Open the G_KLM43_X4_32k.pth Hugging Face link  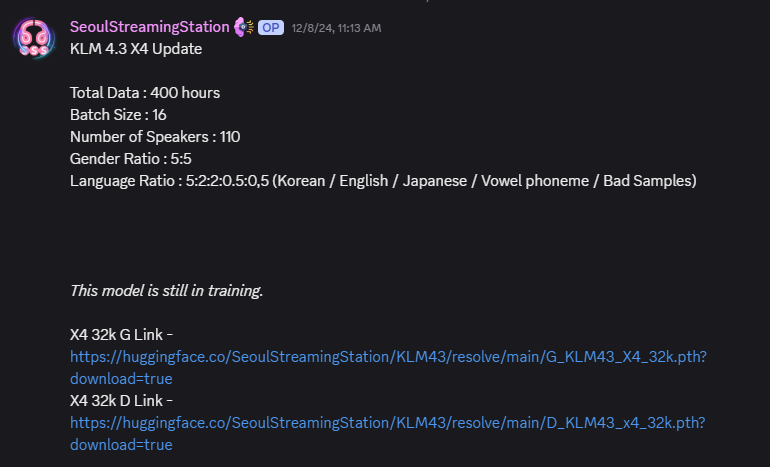tap(388, 357)
